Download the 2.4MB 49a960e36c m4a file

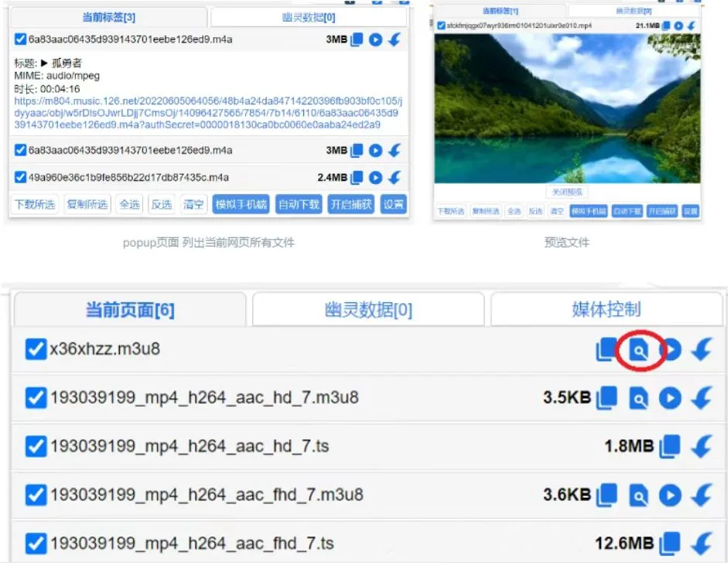point(395,178)
